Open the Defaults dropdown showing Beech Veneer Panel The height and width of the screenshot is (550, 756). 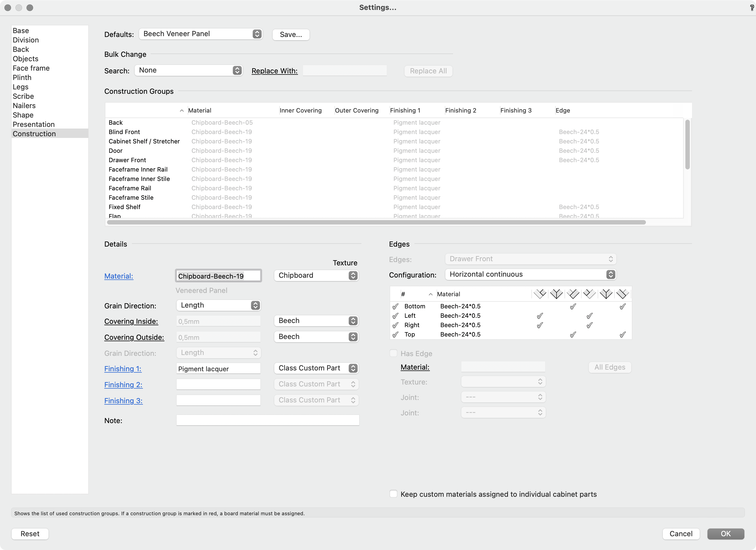[x=201, y=34]
